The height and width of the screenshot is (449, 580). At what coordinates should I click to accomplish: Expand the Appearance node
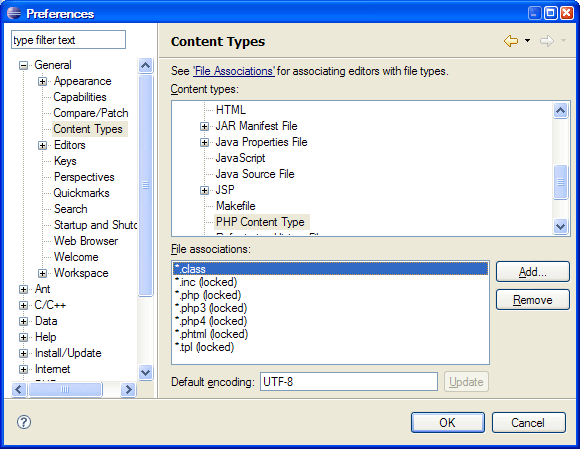(x=43, y=81)
